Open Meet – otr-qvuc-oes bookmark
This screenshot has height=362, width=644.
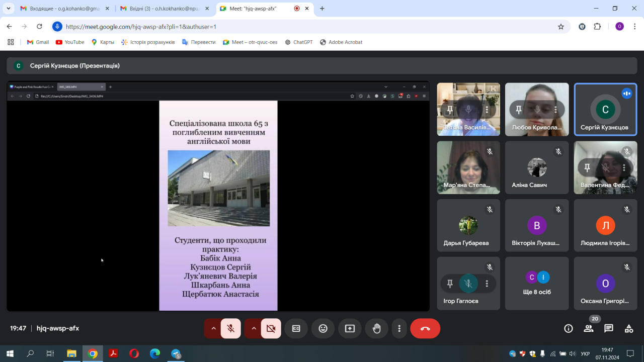tap(250, 42)
